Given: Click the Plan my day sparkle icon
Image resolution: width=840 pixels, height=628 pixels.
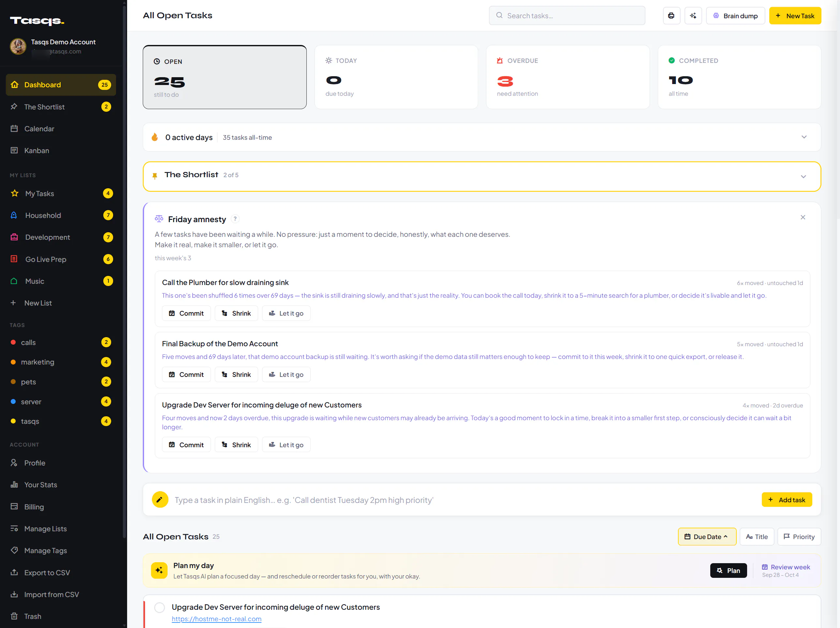Looking at the screenshot, I should [x=159, y=570].
